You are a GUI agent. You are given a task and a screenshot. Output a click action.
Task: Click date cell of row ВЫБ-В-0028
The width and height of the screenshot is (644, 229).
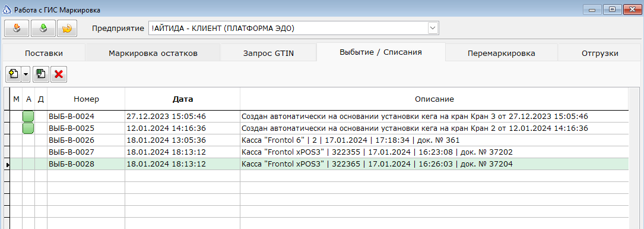pyautogui.click(x=183, y=164)
